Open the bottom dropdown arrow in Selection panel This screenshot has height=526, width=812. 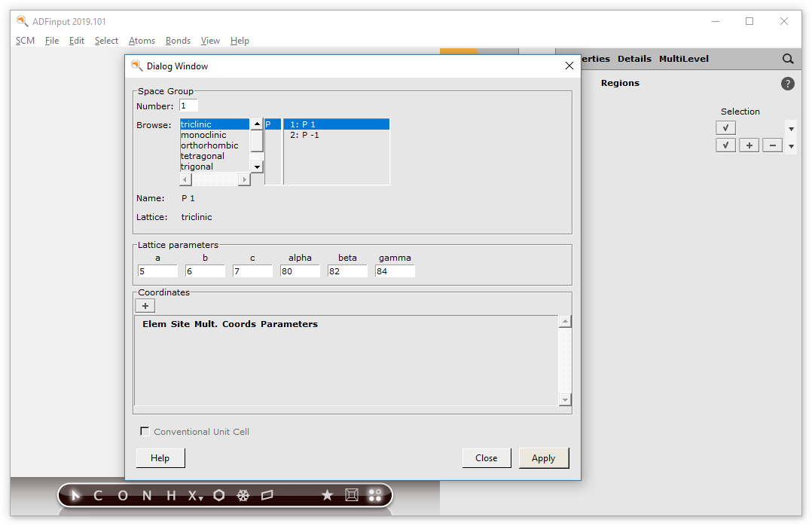(790, 145)
